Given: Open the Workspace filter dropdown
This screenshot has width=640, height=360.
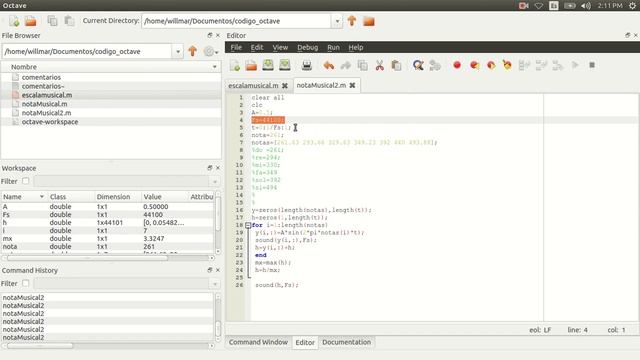Looking at the screenshot, I should (x=215, y=182).
